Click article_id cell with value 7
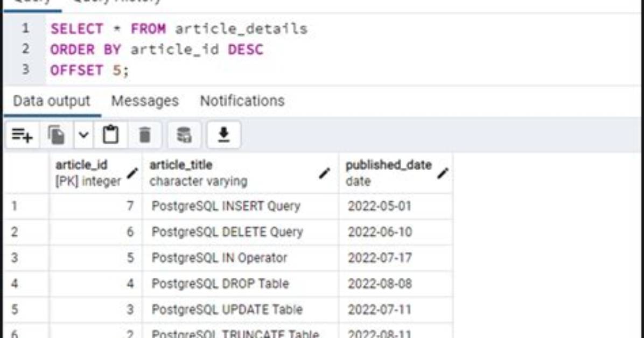 click(95, 206)
